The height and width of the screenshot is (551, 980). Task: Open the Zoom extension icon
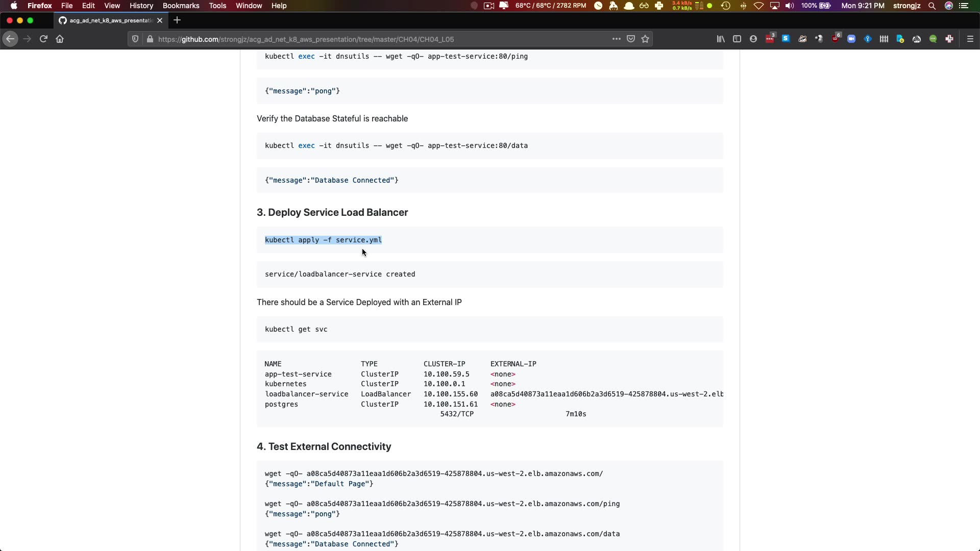click(x=851, y=39)
